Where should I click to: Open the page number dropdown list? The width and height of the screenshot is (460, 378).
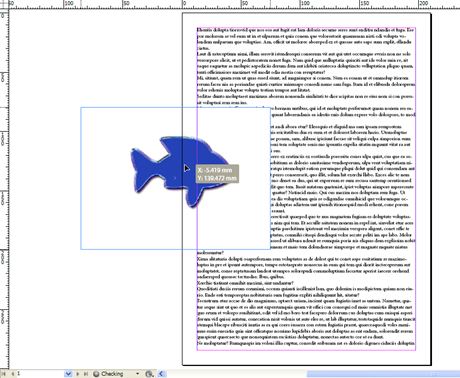point(68,374)
